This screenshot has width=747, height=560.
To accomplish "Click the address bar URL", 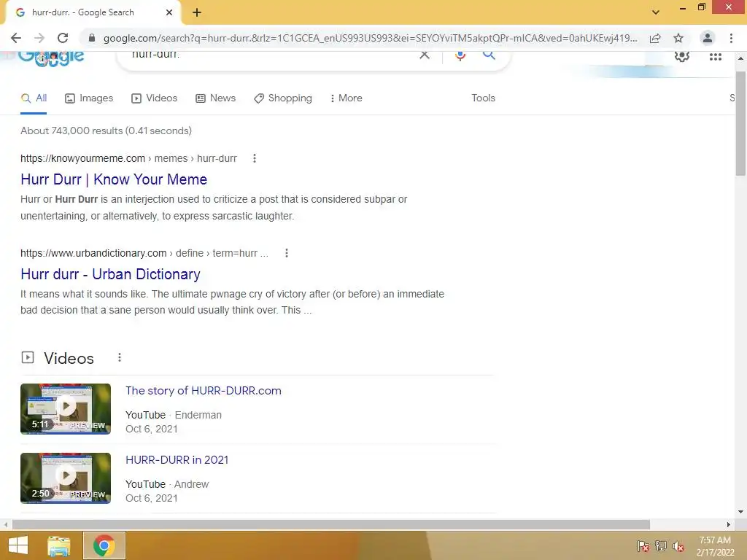I will [x=370, y=38].
